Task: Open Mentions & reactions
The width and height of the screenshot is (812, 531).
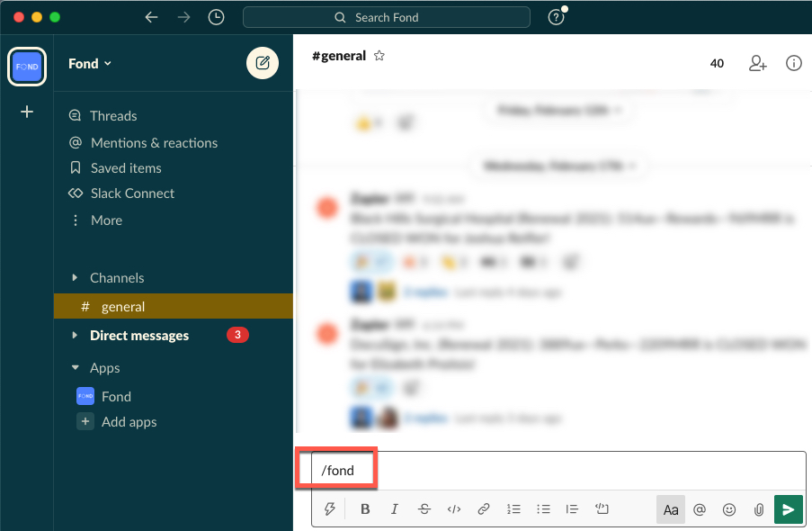Action: coord(143,142)
